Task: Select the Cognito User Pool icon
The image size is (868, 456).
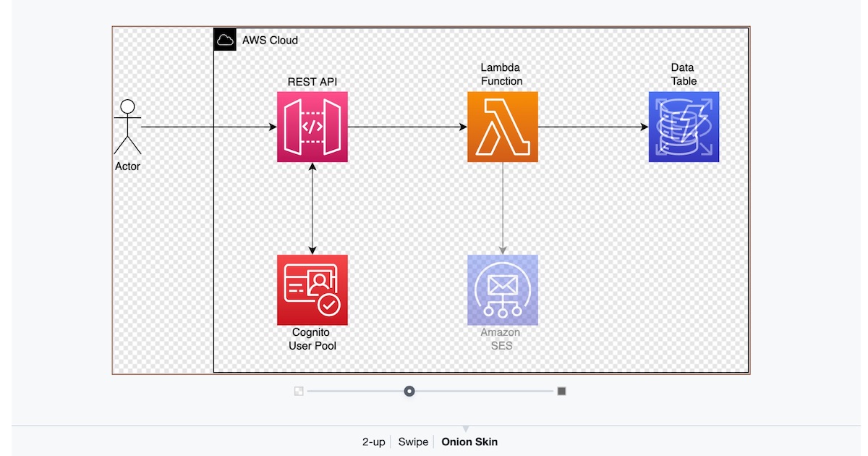Action: tap(312, 290)
